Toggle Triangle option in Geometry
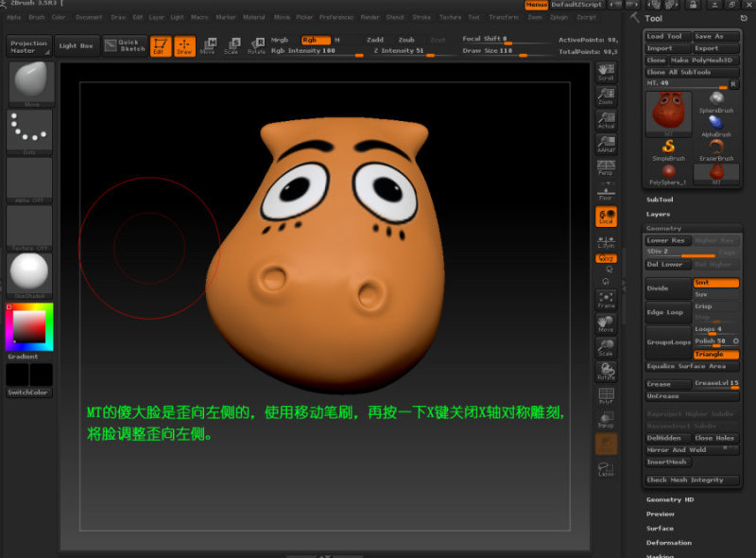The height and width of the screenshot is (558, 756). coord(716,355)
